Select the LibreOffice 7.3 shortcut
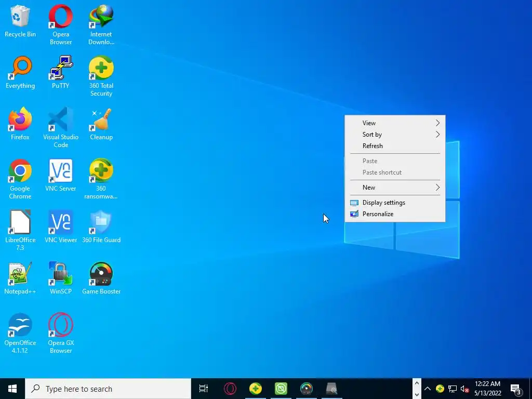 click(20, 230)
